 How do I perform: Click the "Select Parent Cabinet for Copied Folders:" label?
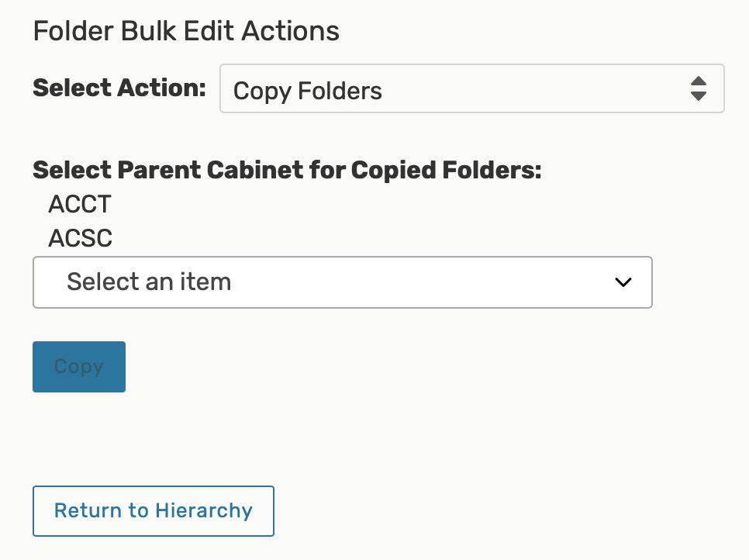pos(287,170)
